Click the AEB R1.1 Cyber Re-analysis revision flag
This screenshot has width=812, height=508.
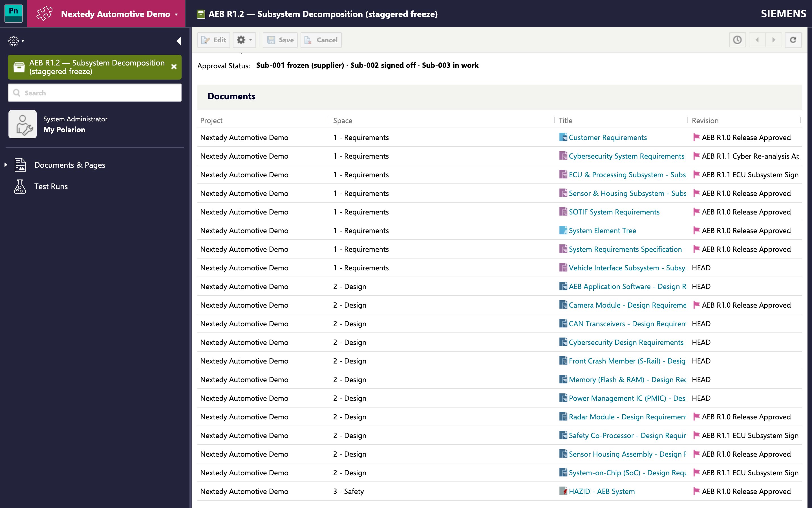(x=697, y=156)
